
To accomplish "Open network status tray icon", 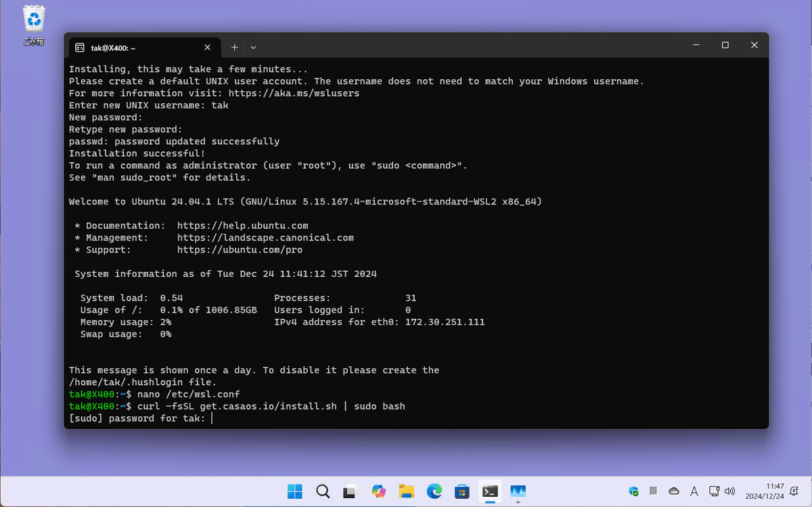I will [x=715, y=491].
